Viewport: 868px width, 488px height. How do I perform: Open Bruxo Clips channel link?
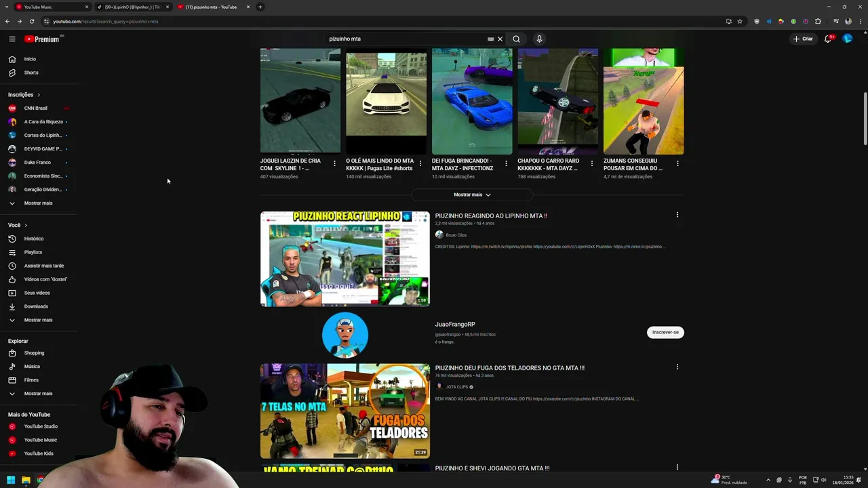(456, 235)
